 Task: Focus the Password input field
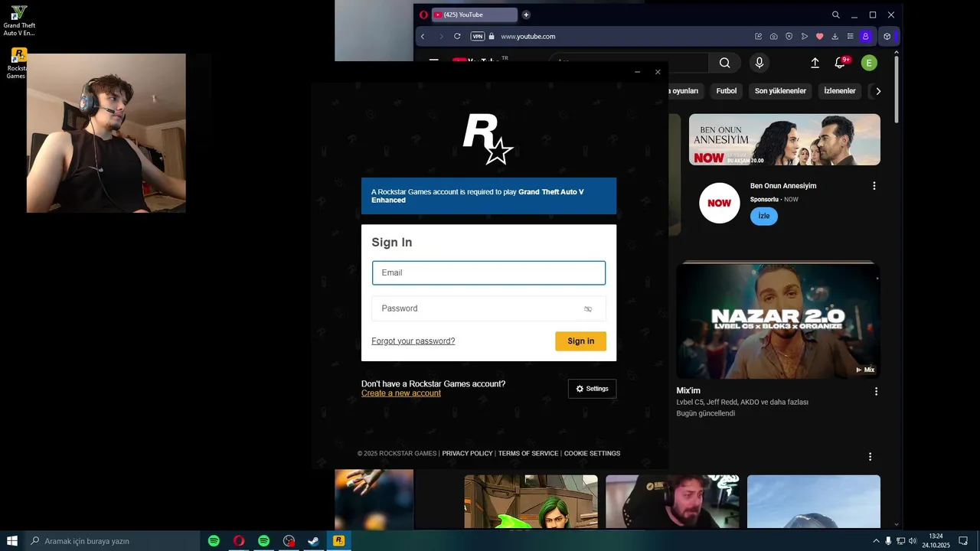click(x=488, y=308)
